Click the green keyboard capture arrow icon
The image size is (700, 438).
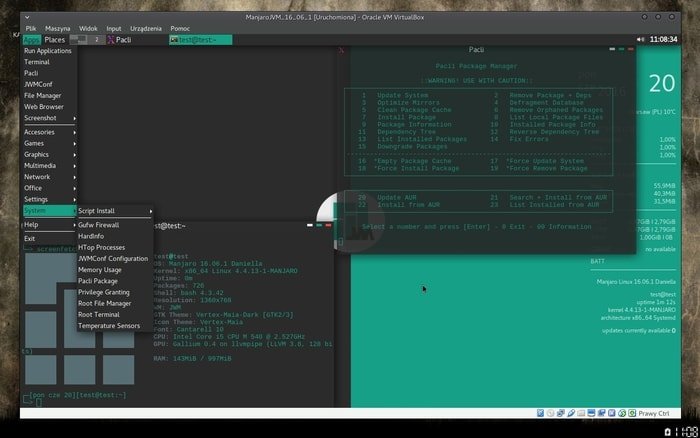(632, 413)
